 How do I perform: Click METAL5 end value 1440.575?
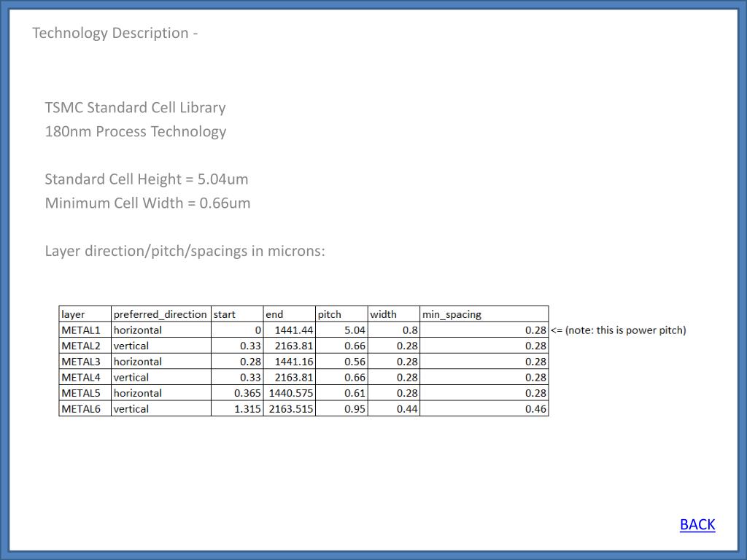[289, 393]
